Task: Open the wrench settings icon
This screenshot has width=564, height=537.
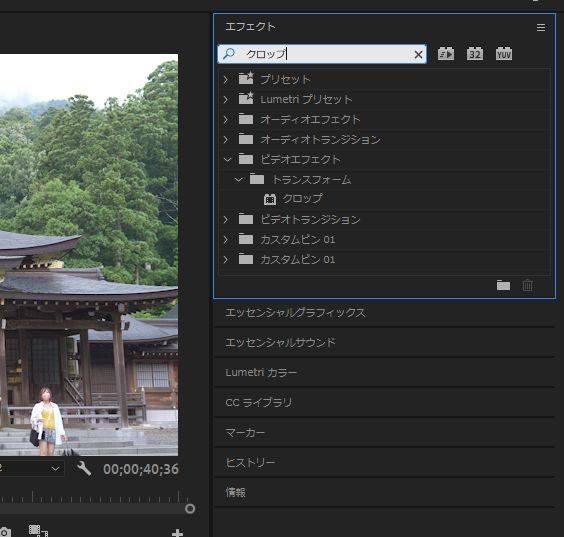Action: coord(84,469)
